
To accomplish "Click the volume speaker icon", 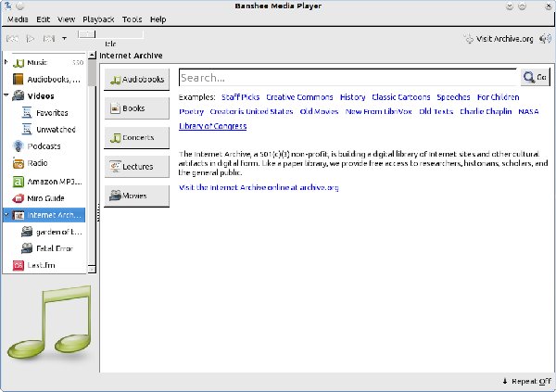I will 545,39.
